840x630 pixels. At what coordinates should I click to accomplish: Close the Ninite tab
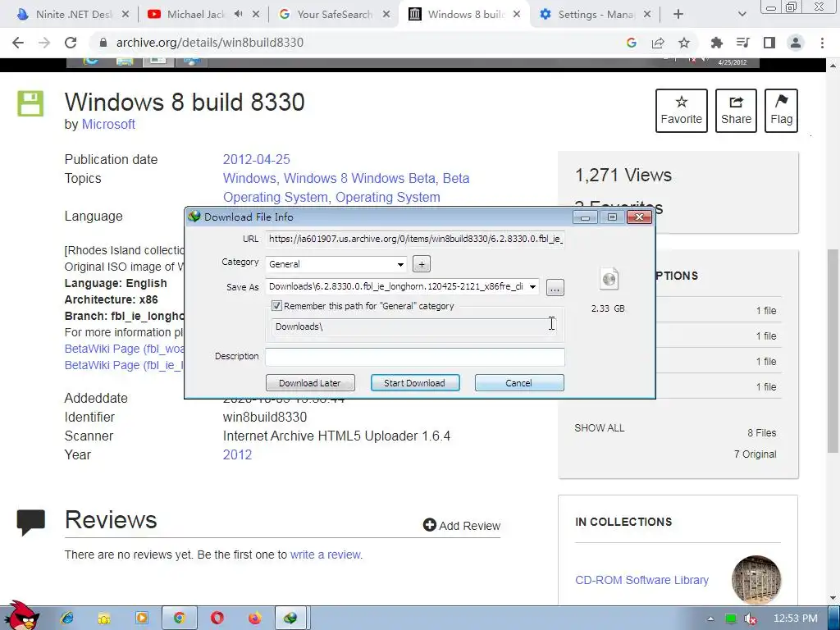tap(126, 15)
